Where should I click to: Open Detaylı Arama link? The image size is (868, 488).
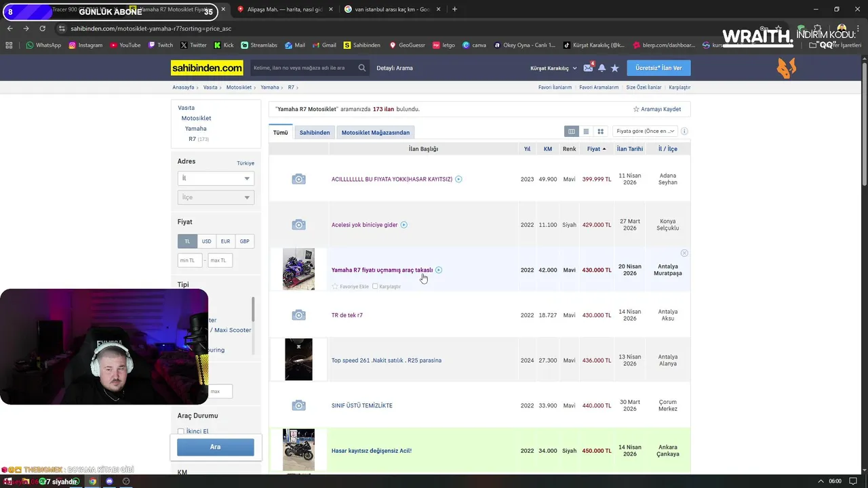tap(395, 68)
